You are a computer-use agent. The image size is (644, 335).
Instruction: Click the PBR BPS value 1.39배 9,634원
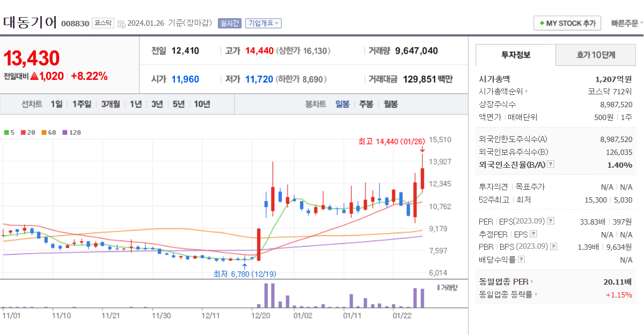coord(605,247)
